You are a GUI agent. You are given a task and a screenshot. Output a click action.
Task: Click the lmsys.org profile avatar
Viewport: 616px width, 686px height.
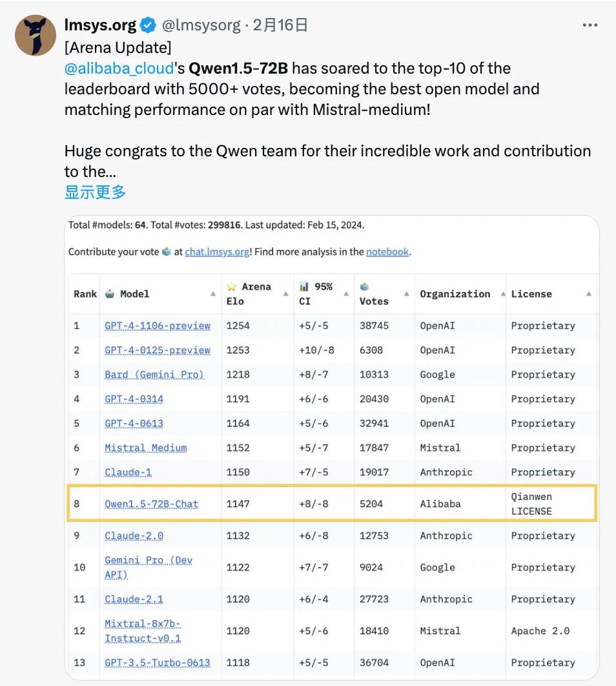[36, 35]
